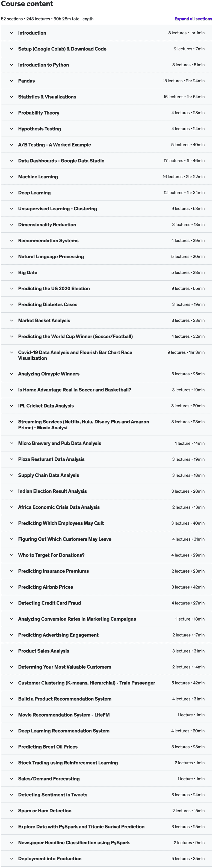The width and height of the screenshot is (213, 868).
Task: Expand the Introduction section chevron
Action: [x=11, y=33]
